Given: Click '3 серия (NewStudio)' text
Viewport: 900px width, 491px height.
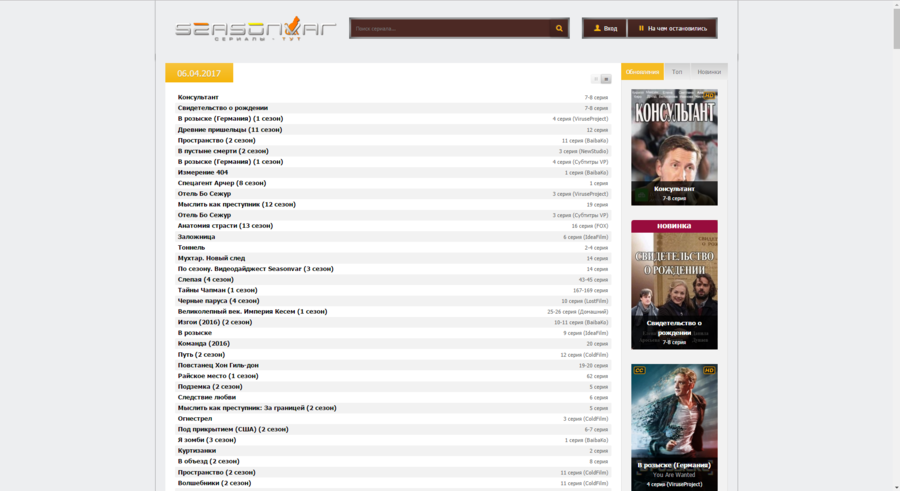Looking at the screenshot, I should [x=583, y=152].
